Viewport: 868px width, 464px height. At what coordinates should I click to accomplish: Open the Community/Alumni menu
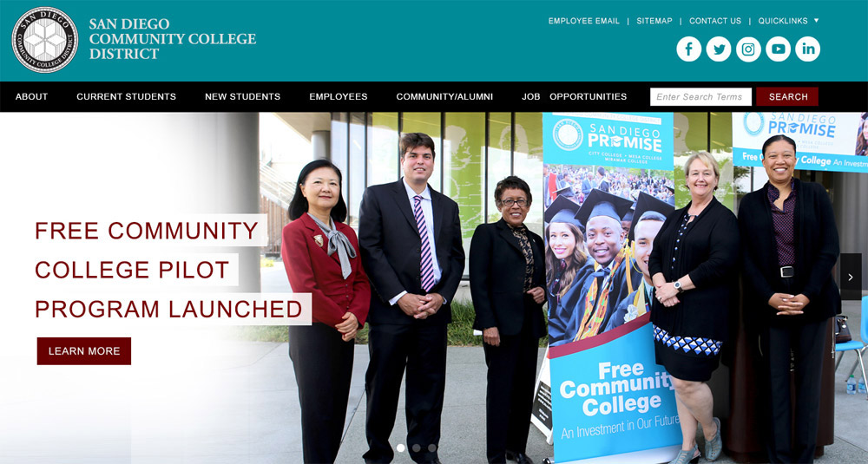(x=444, y=97)
